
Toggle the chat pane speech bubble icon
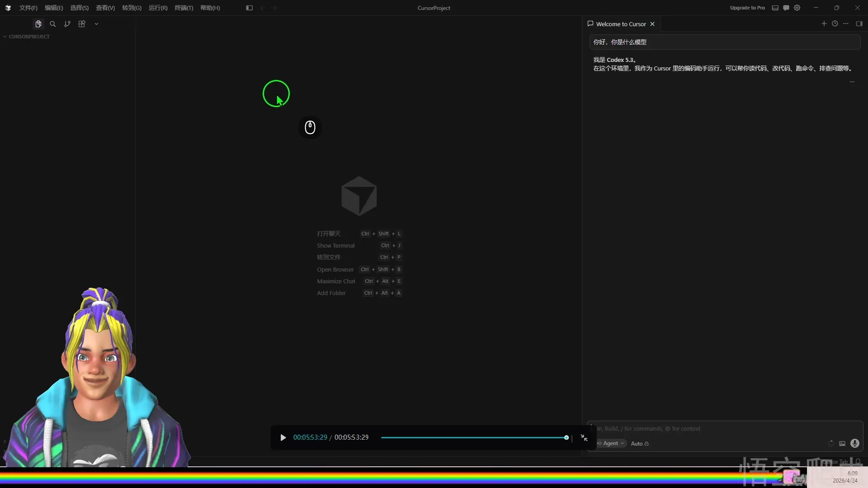pos(786,8)
